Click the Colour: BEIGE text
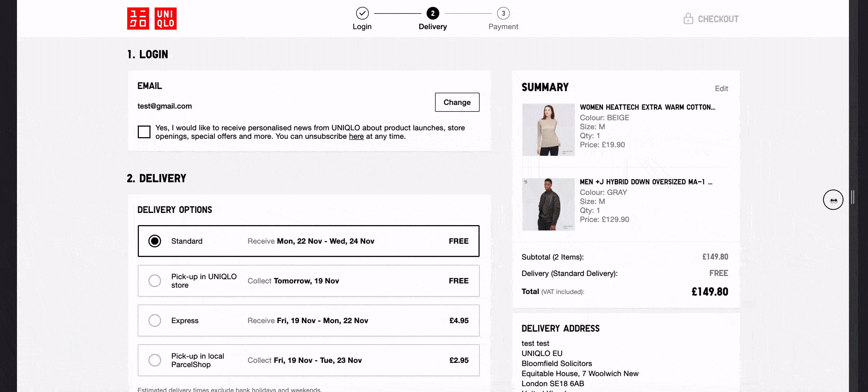Image resolution: width=868 pixels, height=392 pixels. click(605, 118)
